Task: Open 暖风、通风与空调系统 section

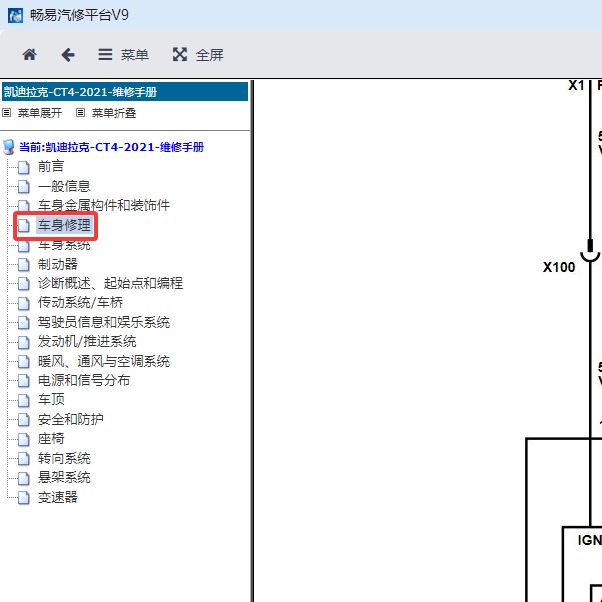Action: [x=104, y=361]
